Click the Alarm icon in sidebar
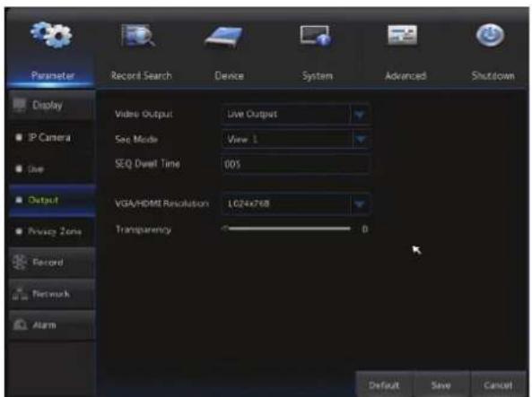The width and height of the screenshot is (532, 397). point(20,324)
